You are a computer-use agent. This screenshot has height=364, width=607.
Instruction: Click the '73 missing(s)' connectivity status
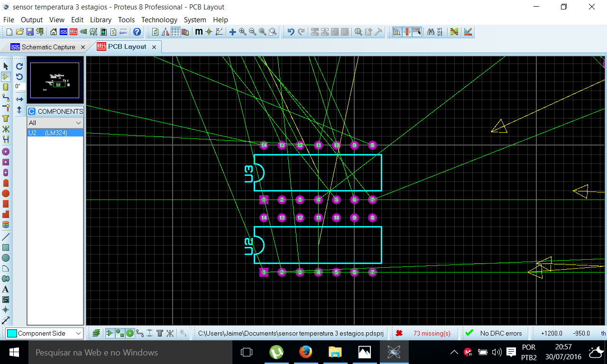(432, 333)
